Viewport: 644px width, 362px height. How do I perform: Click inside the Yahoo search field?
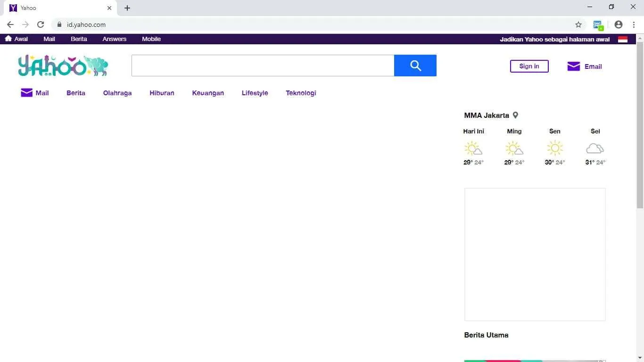coord(263,66)
